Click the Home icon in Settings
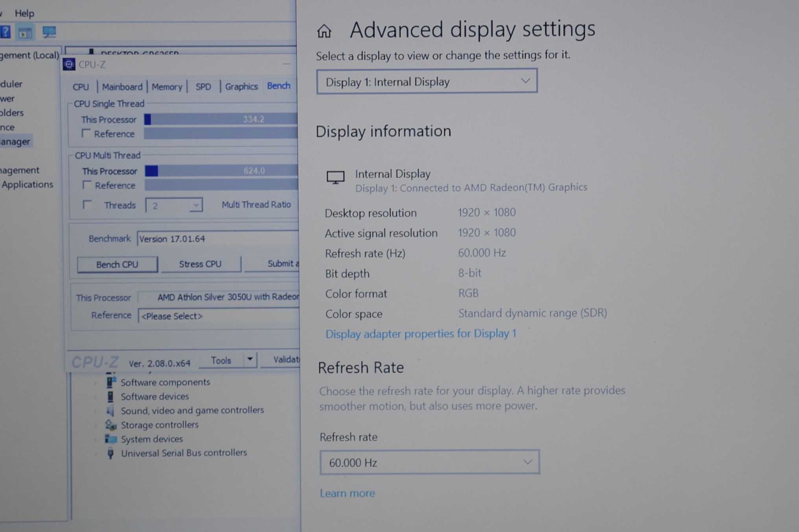Image resolution: width=799 pixels, height=532 pixels. coord(324,31)
